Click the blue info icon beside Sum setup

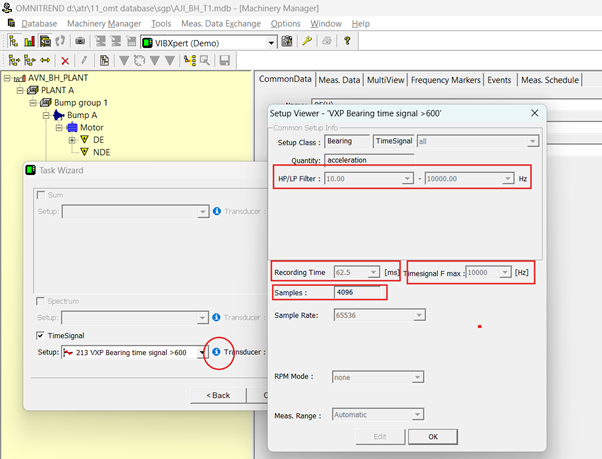[217, 211]
